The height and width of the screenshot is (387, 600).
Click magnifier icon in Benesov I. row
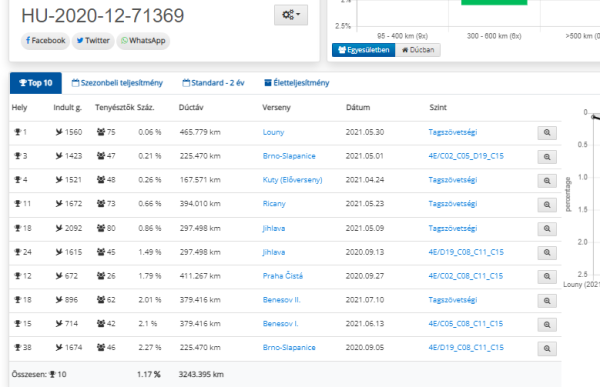[x=547, y=325]
